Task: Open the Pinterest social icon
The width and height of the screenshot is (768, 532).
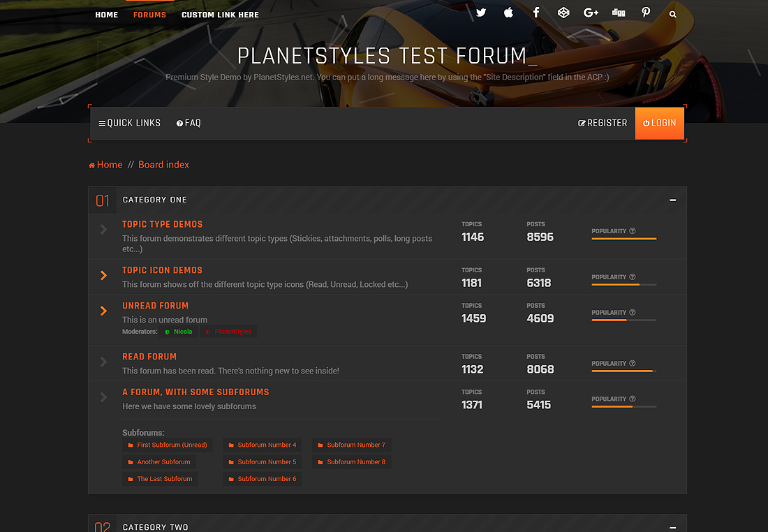Action: (x=646, y=13)
